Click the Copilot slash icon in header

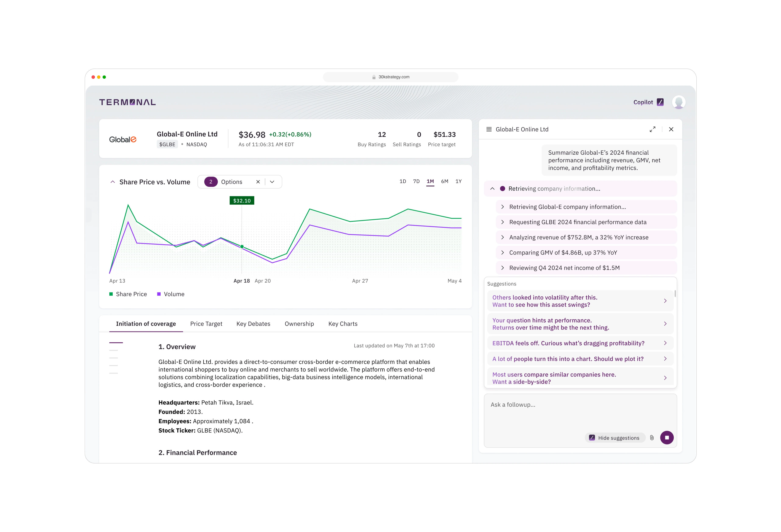coord(660,102)
